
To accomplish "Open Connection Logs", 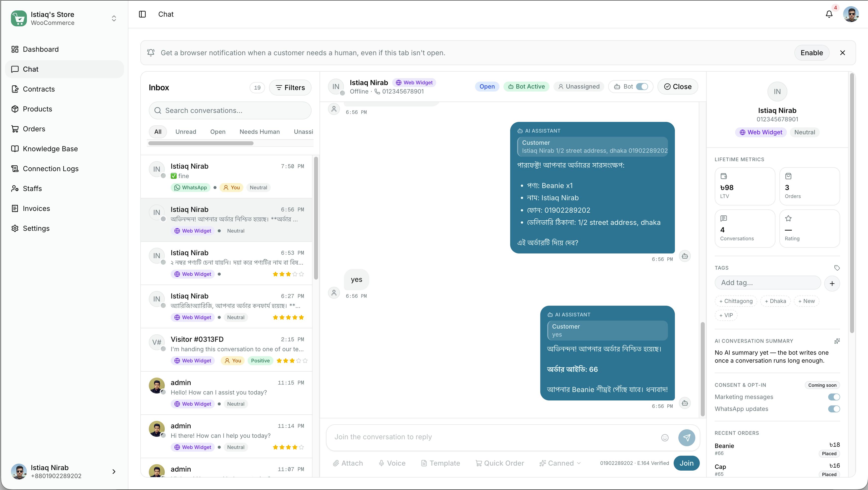I will (64, 168).
